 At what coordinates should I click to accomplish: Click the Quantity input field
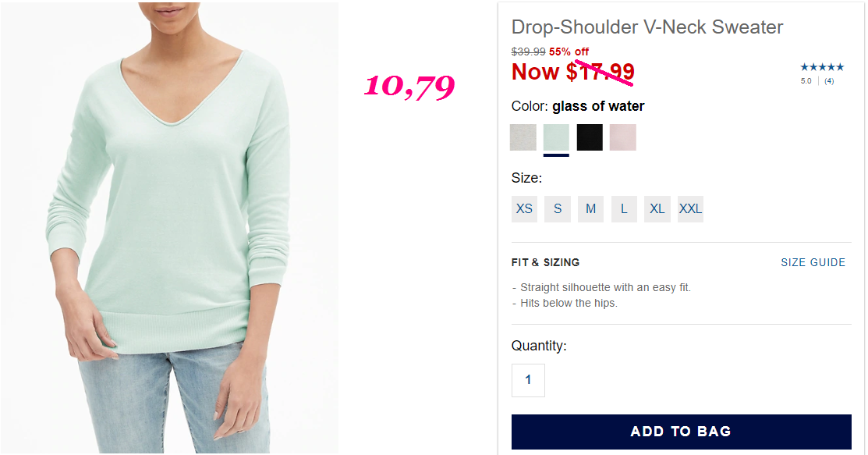(x=528, y=380)
